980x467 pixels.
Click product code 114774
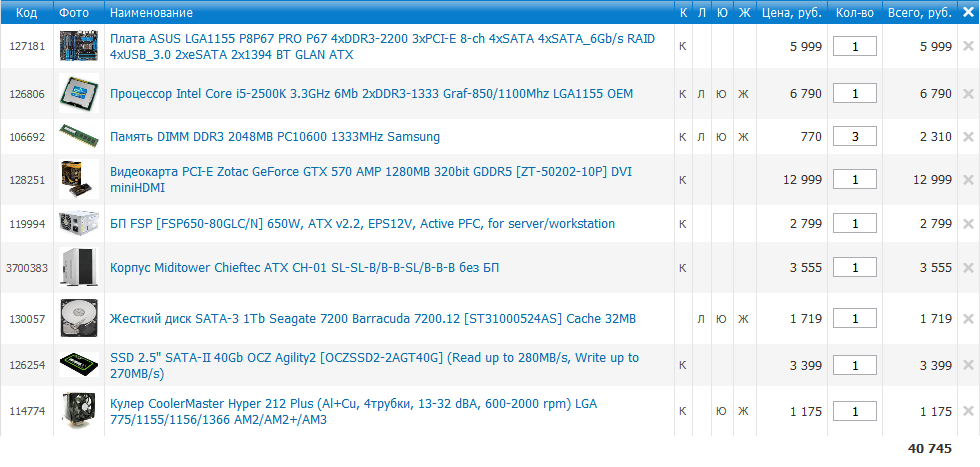[x=27, y=411]
